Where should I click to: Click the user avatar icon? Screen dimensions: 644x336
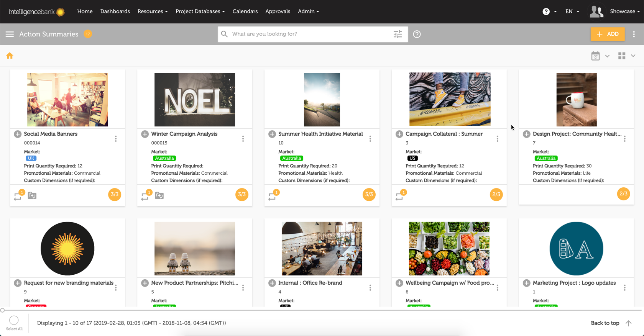click(596, 11)
